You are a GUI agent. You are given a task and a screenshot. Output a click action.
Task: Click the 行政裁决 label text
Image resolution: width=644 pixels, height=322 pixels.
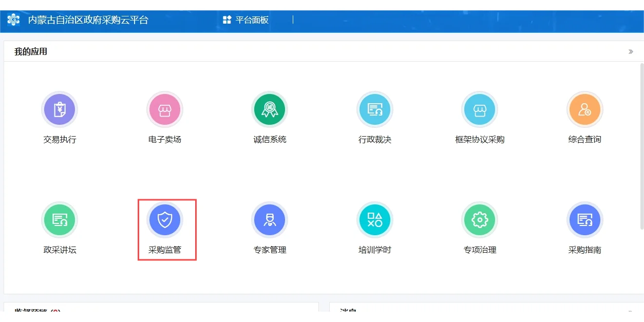[x=375, y=140]
